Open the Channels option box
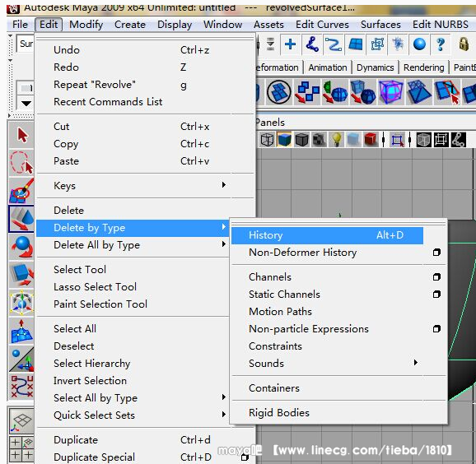 tap(436, 277)
